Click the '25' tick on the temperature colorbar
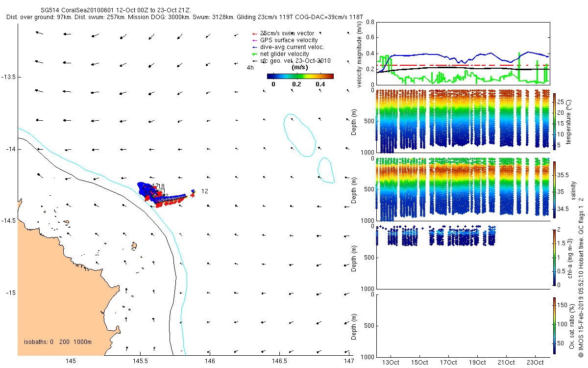Image resolution: width=588 pixels, height=368 pixels. 562,102
